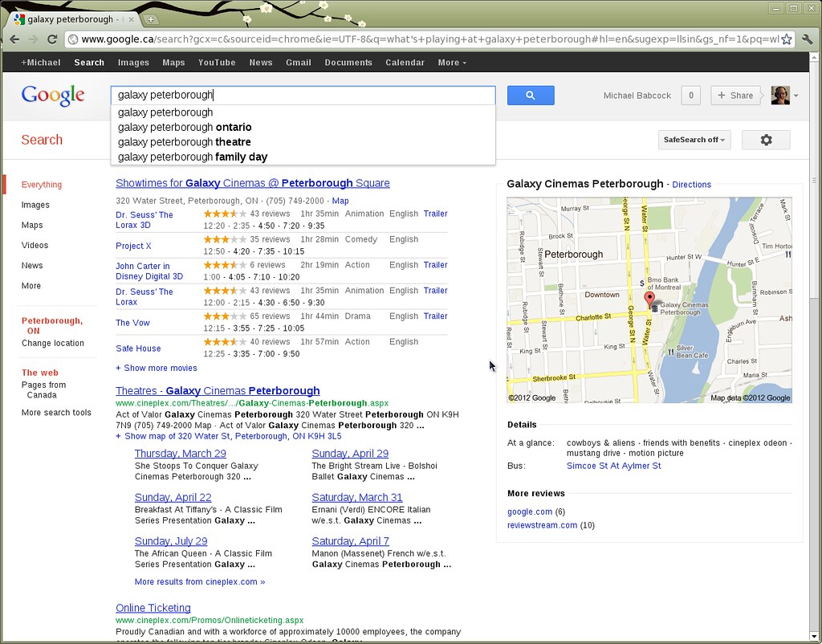822x644 pixels.
Task: Filter results by Images in sidebar
Action: coord(35,205)
